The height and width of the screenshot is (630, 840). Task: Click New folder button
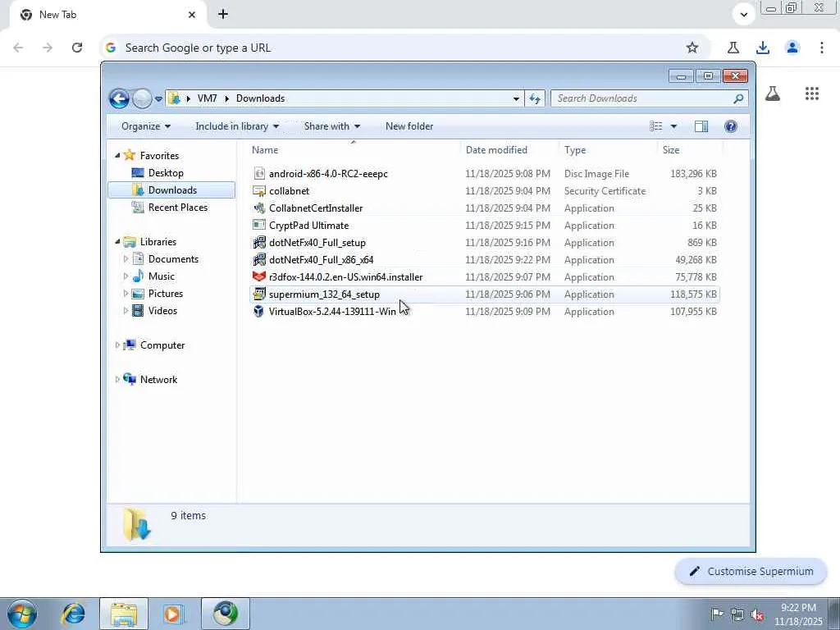pyautogui.click(x=409, y=126)
